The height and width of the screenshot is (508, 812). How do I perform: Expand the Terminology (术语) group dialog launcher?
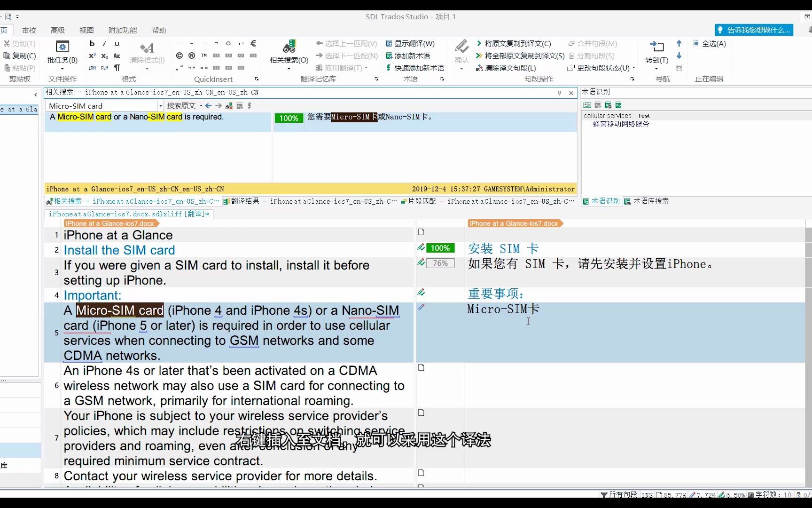442,79
